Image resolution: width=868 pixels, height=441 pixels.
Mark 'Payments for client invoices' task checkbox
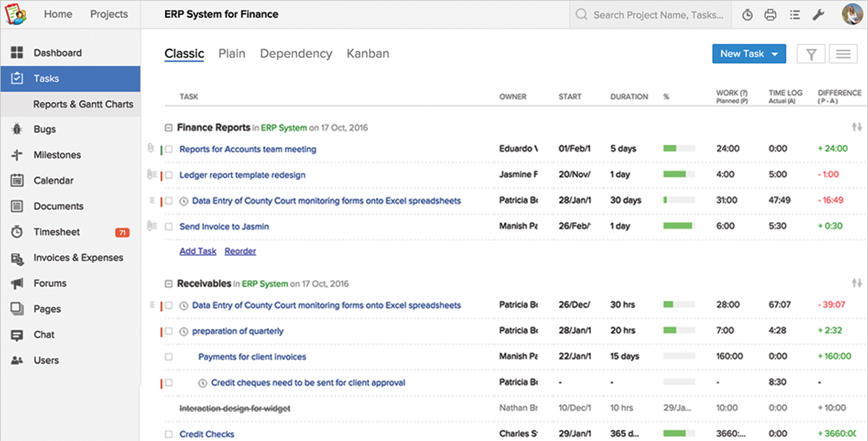pos(169,357)
